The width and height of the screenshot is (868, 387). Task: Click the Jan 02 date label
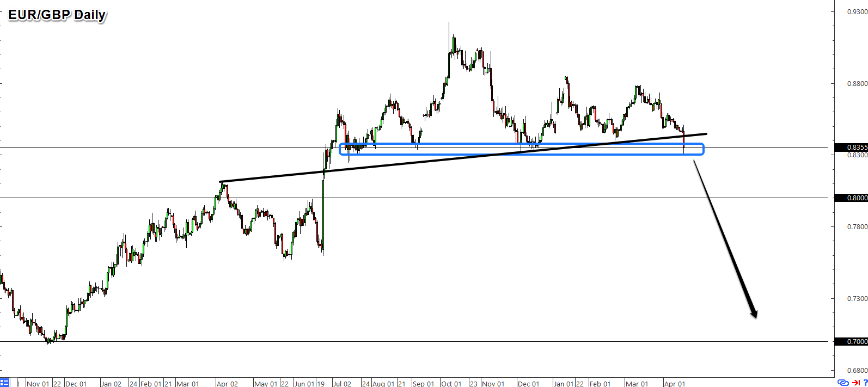tap(111, 384)
